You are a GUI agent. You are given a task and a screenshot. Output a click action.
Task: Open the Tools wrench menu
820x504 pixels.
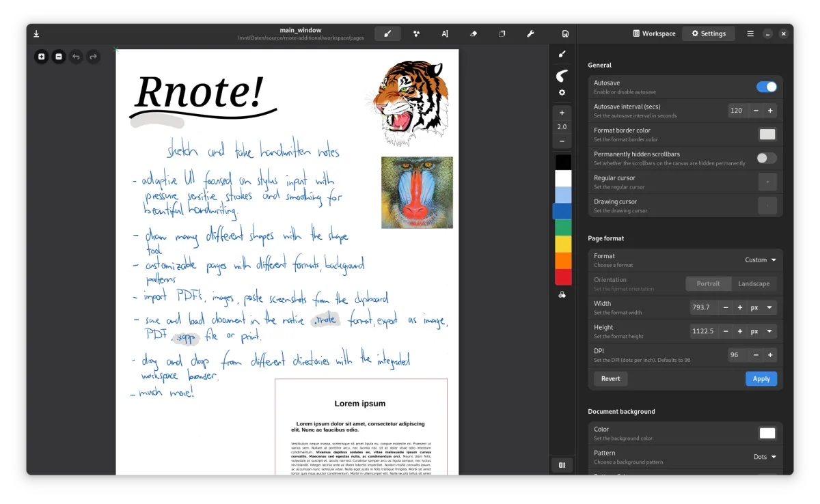pyautogui.click(x=531, y=33)
